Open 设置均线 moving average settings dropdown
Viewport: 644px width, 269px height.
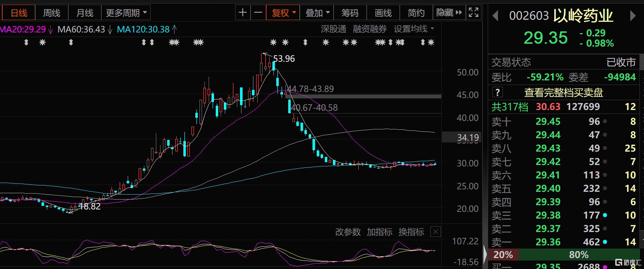(414, 29)
